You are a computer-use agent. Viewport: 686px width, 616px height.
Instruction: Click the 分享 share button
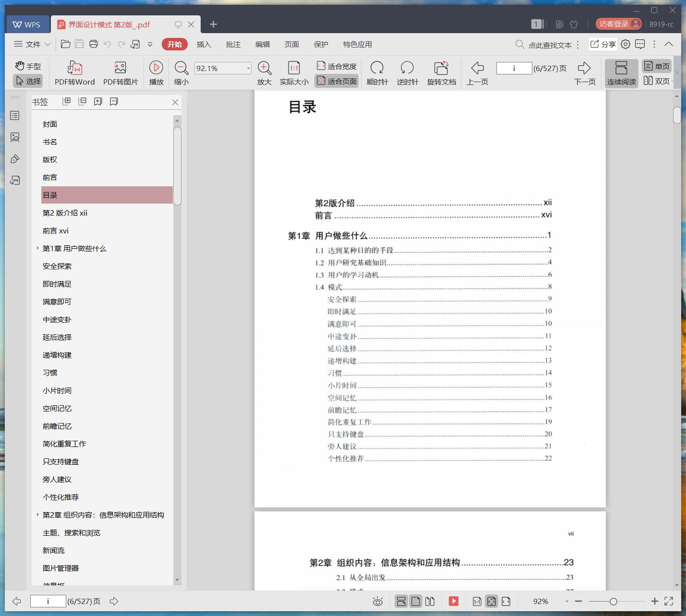click(602, 44)
